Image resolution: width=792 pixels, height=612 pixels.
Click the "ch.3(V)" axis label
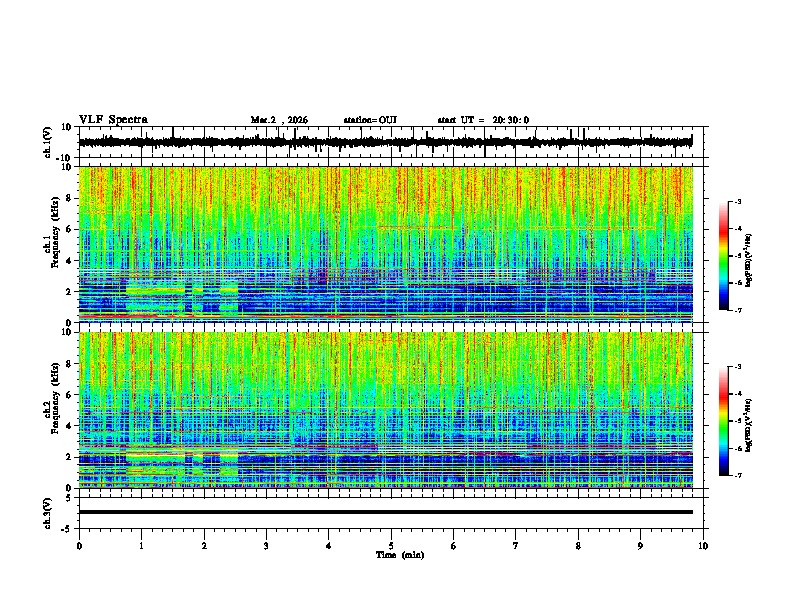(x=48, y=513)
